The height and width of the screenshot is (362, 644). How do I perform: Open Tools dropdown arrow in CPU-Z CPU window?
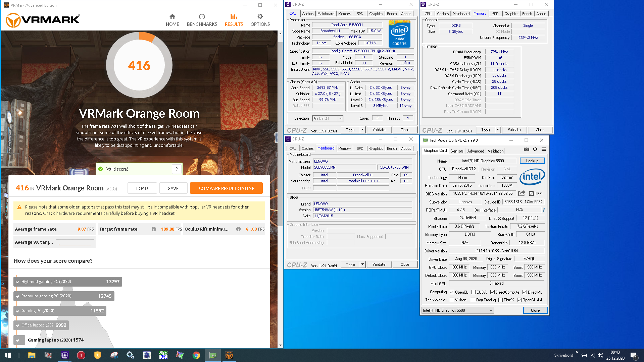click(362, 130)
